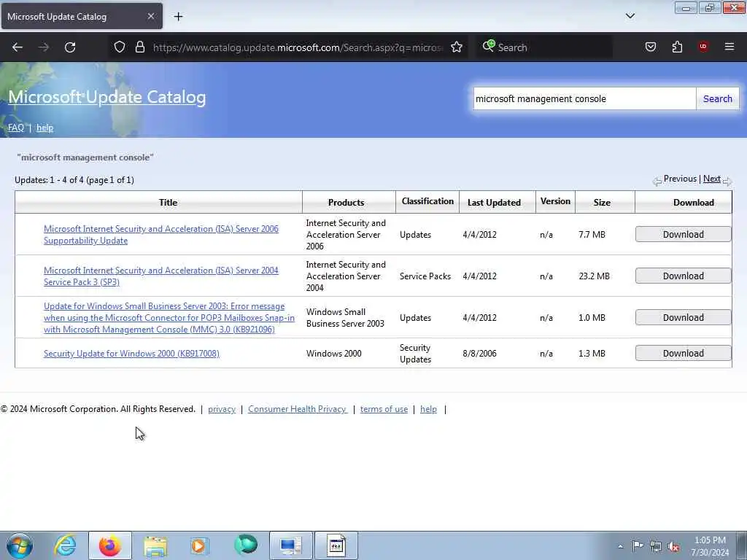Open the Firefox extensions puzzle icon
The height and width of the screenshot is (560, 747).
pos(677,47)
